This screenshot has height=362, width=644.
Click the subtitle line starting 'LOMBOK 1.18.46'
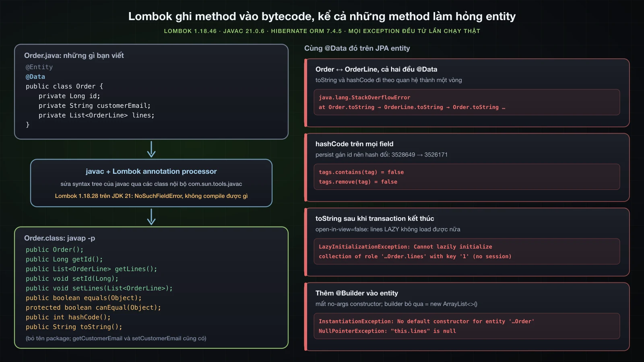322,31
